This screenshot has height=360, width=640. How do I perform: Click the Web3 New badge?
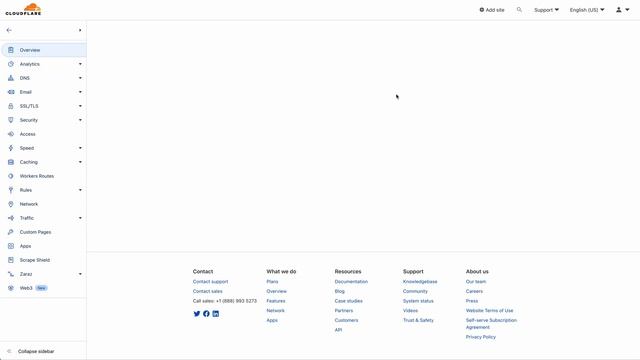[x=41, y=288]
